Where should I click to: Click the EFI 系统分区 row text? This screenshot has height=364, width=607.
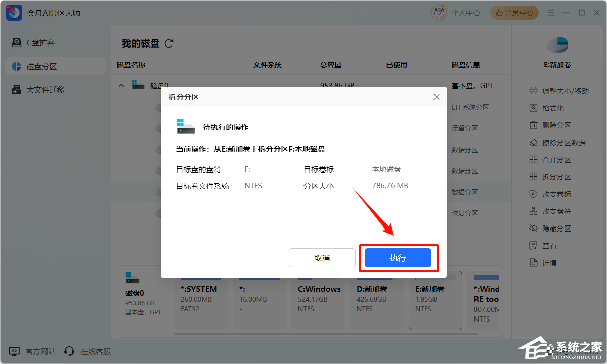point(470,107)
